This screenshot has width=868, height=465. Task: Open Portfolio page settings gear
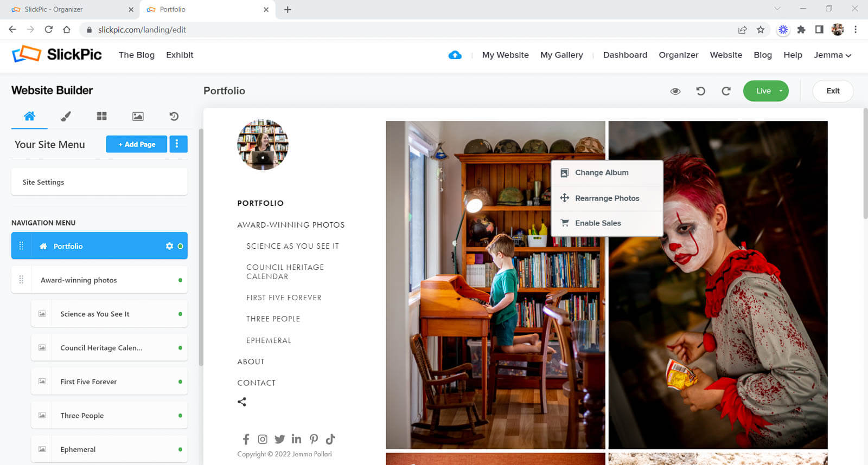coord(169,246)
